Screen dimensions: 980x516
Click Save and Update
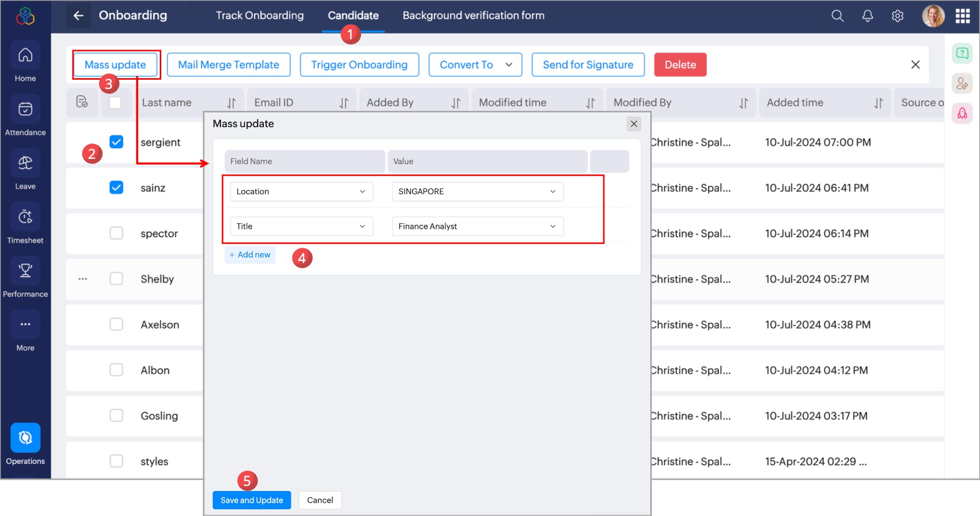pos(252,500)
